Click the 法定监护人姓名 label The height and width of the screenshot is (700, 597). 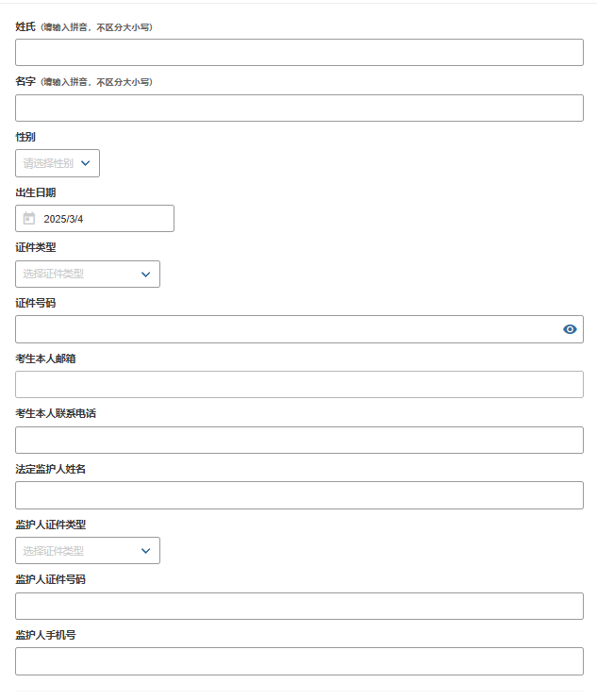coord(50,469)
